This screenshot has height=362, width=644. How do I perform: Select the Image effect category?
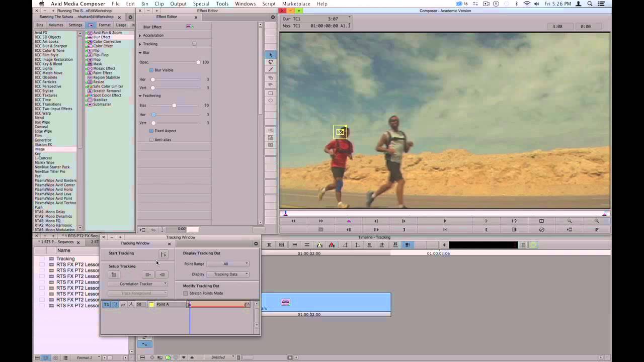[40, 149]
